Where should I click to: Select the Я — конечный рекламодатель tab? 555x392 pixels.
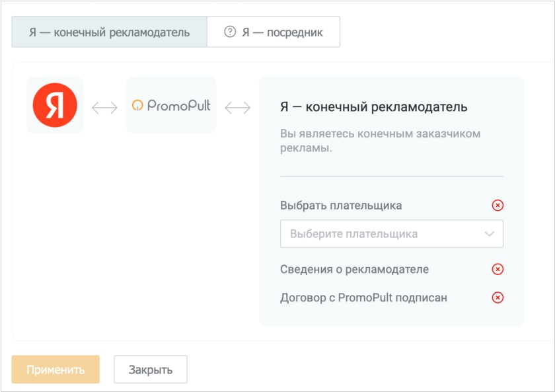110,32
